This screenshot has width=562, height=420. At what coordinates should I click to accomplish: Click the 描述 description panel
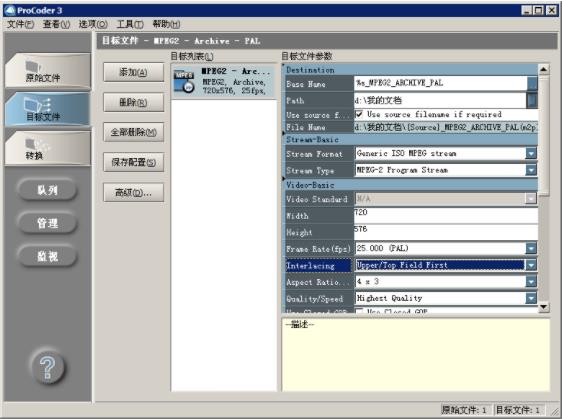pos(416,354)
